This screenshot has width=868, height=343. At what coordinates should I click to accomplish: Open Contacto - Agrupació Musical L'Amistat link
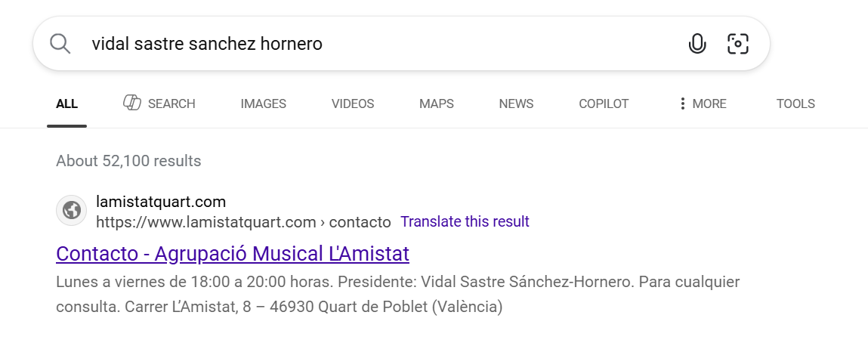[233, 253]
